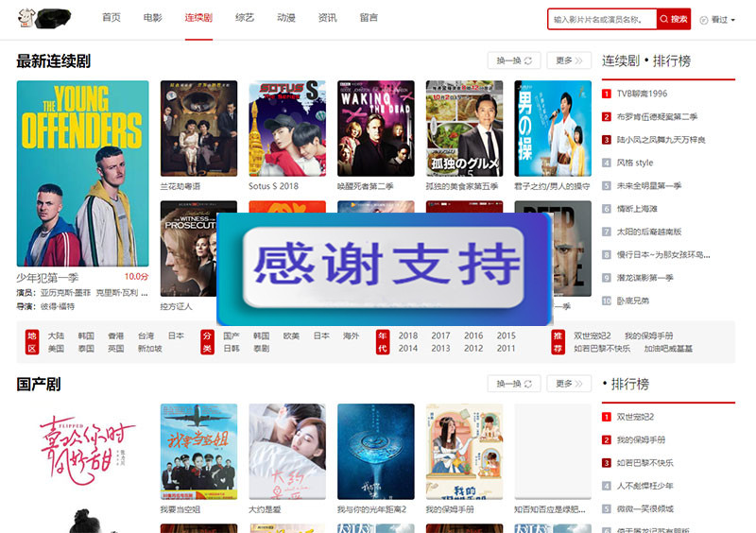Open the 综艺 nav tab

point(245,17)
